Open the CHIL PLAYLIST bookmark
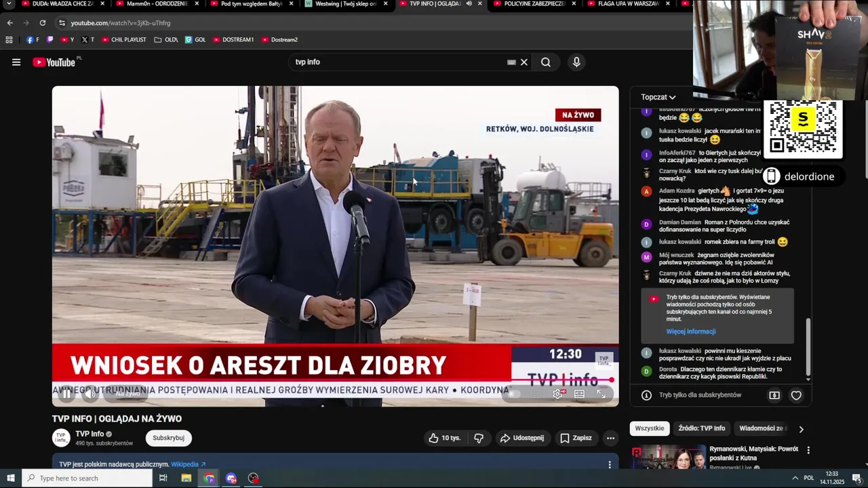Viewport: 868px width, 488px height. click(124, 40)
